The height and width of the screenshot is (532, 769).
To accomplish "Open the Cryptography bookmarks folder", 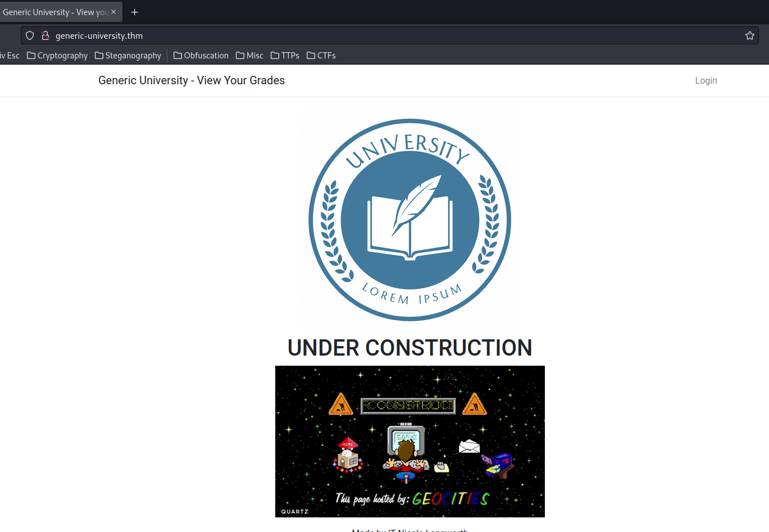I will click(x=57, y=56).
